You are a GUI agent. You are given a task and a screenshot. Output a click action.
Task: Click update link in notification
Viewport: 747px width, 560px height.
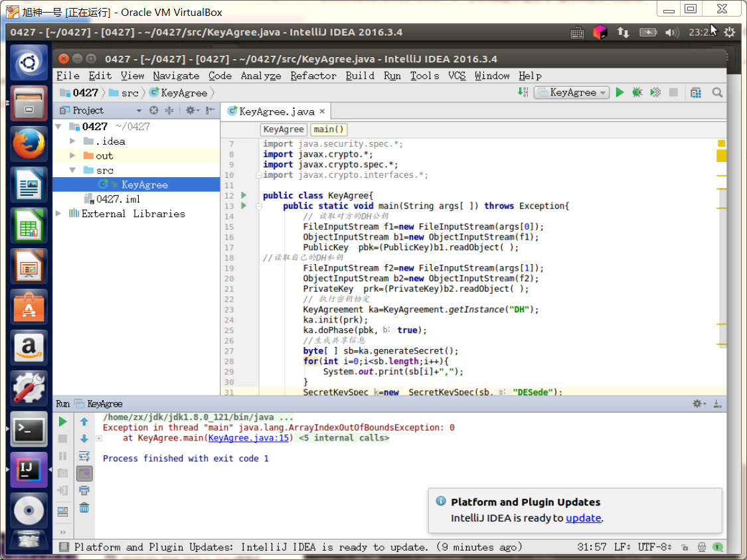pos(583,518)
